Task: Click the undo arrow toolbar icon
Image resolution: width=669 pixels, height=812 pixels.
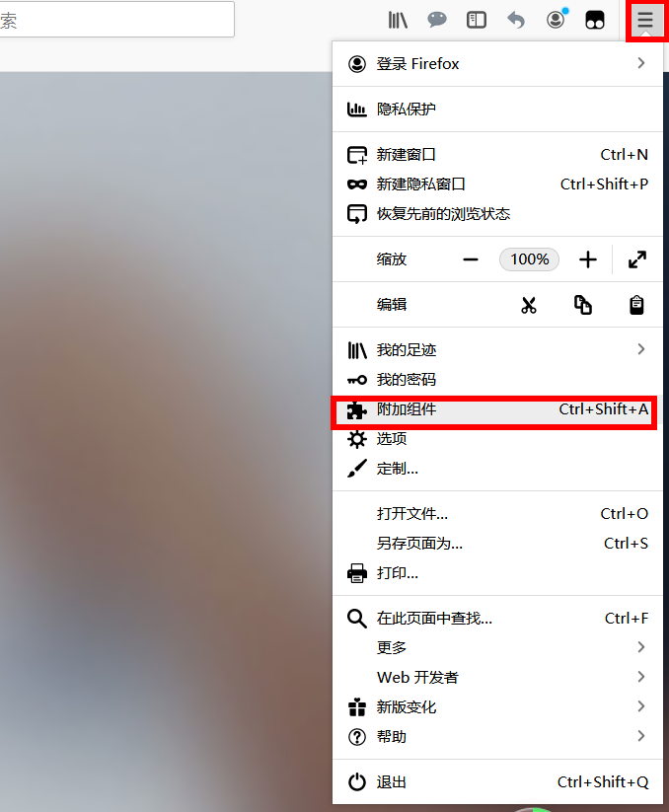Action: point(516,20)
